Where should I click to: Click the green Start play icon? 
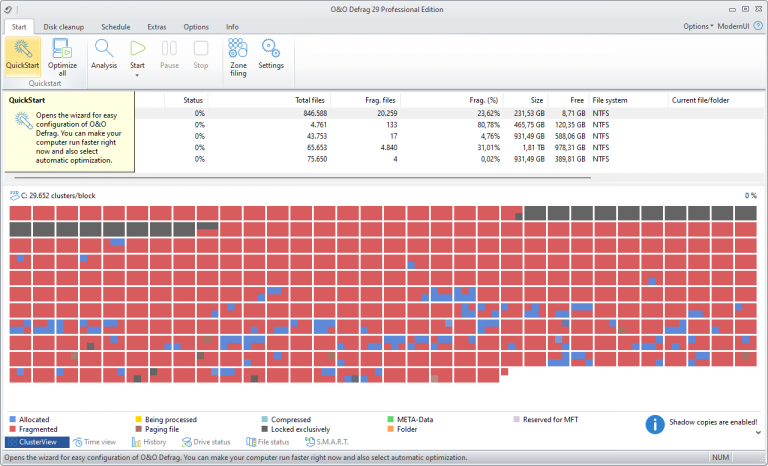tap(137, 48)
